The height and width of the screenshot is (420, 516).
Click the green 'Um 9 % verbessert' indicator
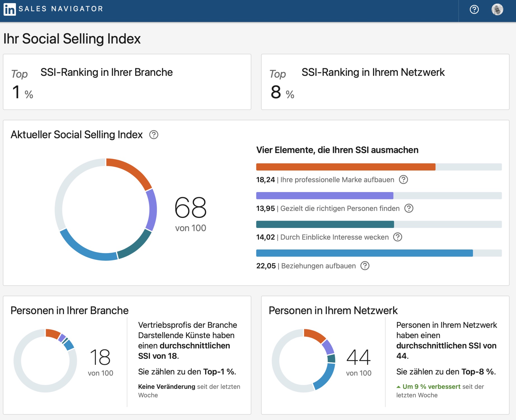[x=429, y=387]
